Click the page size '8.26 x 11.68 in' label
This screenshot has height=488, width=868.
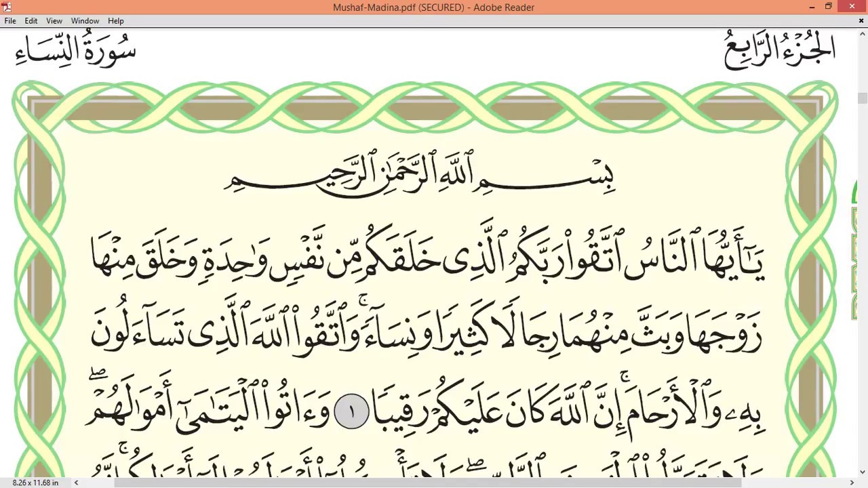35,483
